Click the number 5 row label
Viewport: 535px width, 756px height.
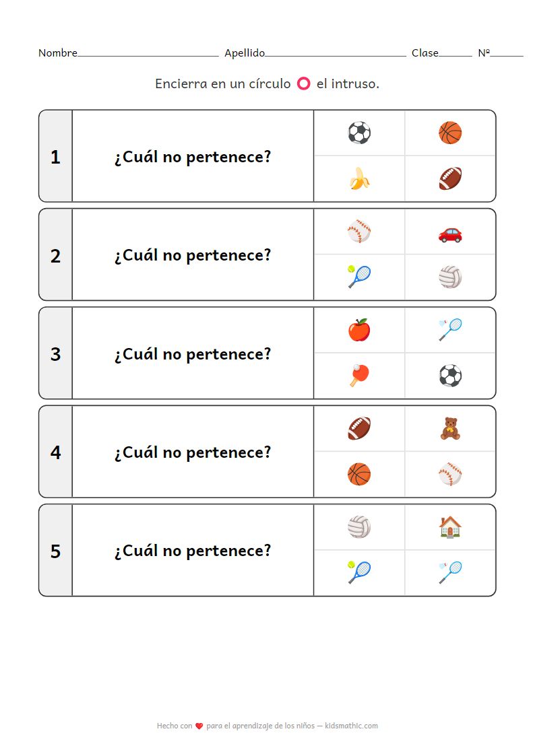pos(55,551)
